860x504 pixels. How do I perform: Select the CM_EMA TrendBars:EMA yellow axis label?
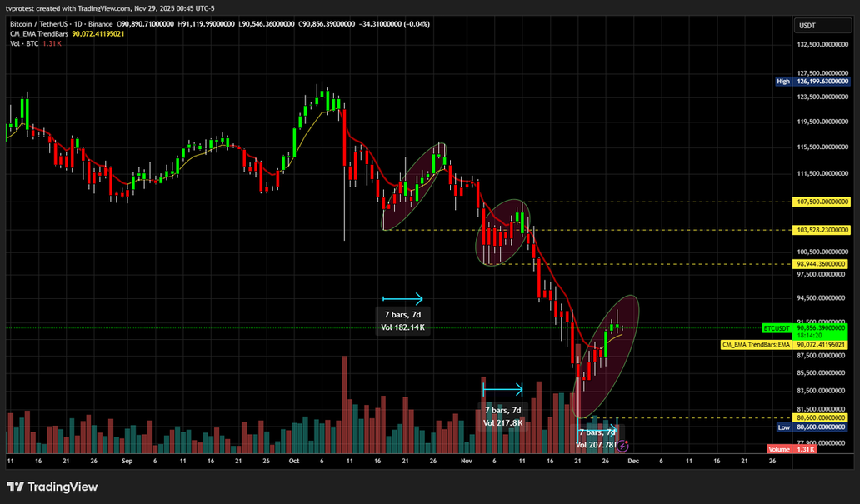757,344
